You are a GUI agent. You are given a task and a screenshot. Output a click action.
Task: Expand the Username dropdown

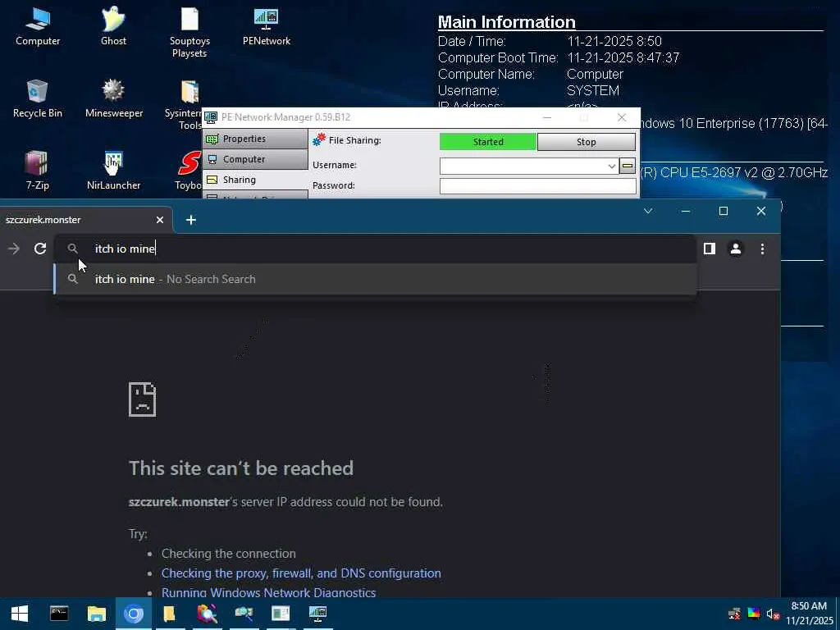(x=611, y=166)
